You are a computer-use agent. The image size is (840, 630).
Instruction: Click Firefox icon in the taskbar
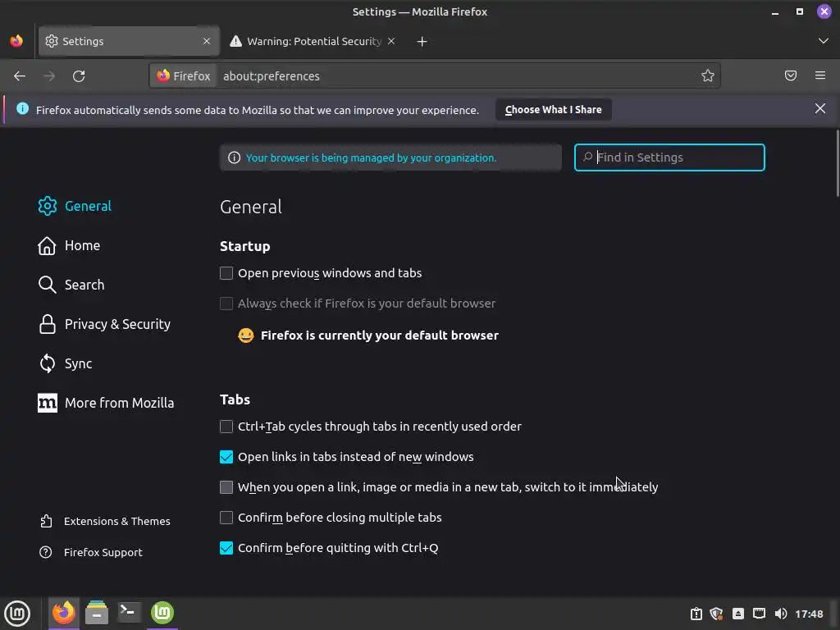64,613
